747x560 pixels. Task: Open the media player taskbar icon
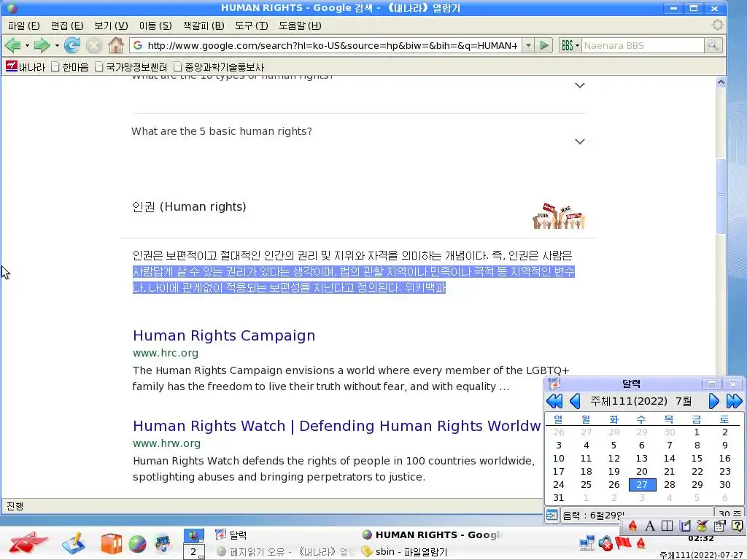tap(163, 544)
